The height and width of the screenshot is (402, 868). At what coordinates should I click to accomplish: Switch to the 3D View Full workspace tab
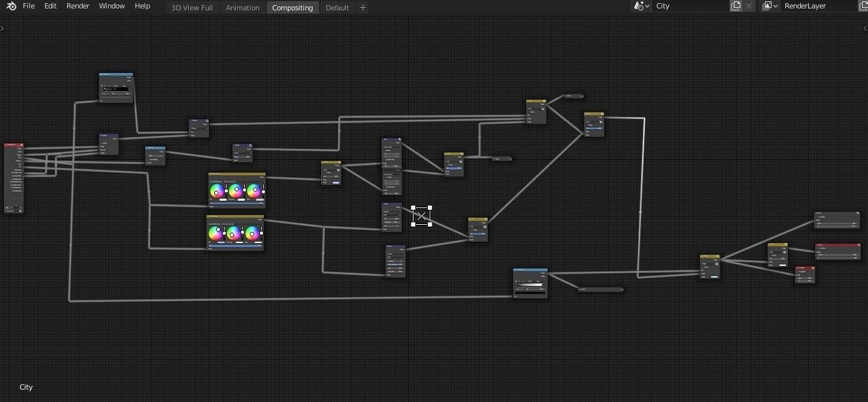192,7
